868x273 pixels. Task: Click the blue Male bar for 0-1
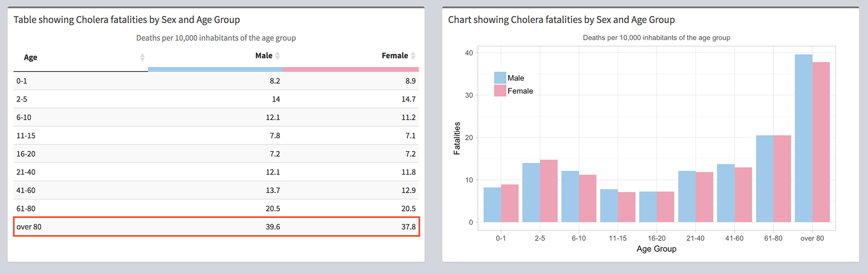[492, 205]
